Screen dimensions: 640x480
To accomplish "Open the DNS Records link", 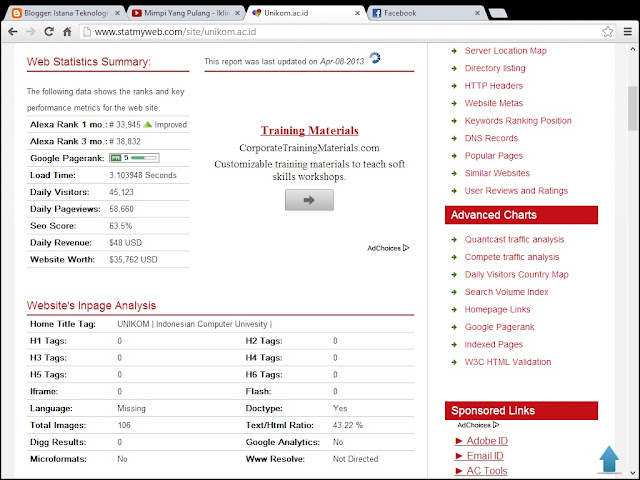I will click(x=491, y=138).
